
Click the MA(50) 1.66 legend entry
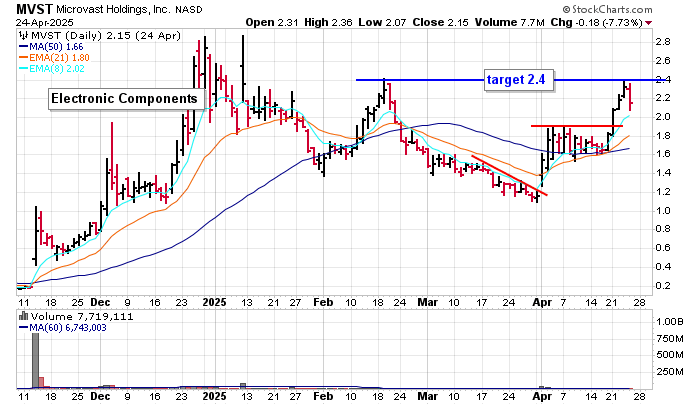pyautogui.click(x=51, y=46)
